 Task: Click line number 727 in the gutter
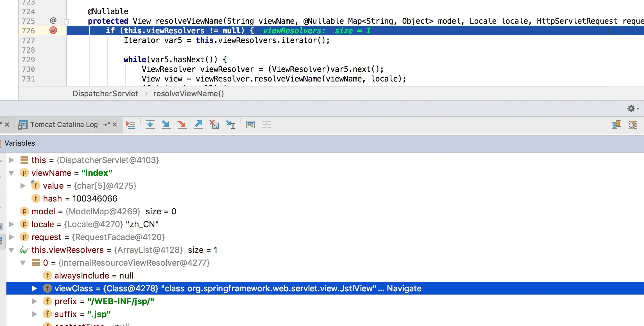pos(28,40)
